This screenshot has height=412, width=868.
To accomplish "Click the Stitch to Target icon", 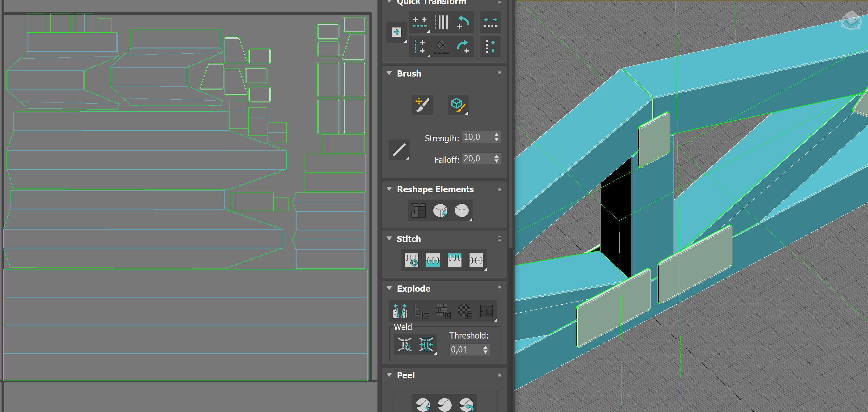I will [411, 260].
